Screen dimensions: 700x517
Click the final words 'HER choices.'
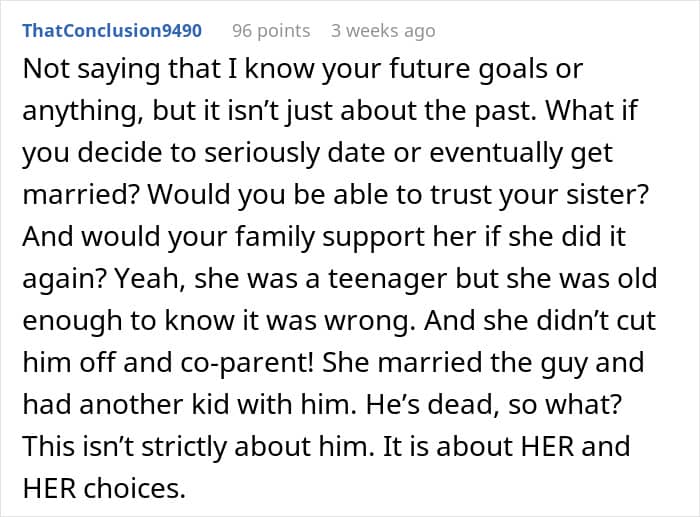(x=104, y=488)
